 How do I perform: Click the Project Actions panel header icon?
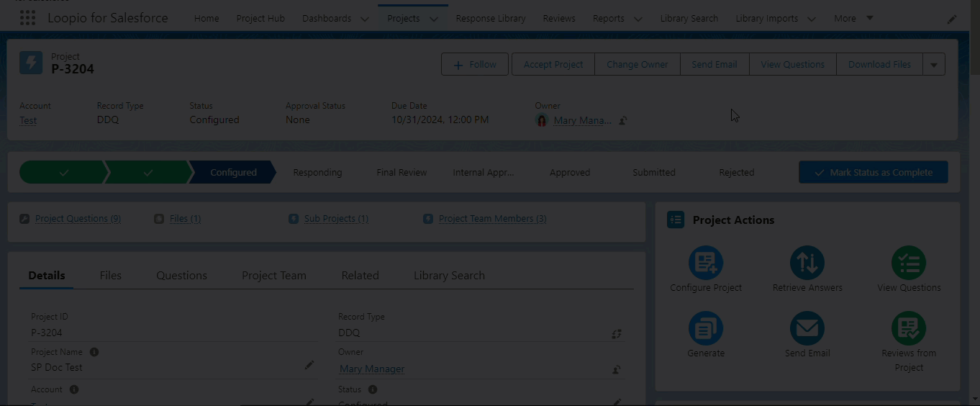[676, 220]
